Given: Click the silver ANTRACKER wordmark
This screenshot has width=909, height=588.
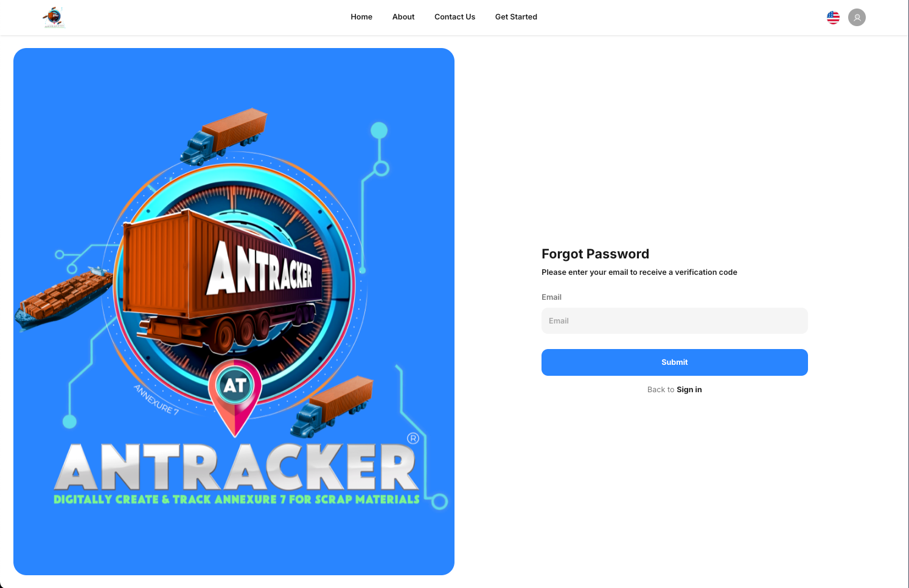Looking at the screenshot, I should pos(237,467).
